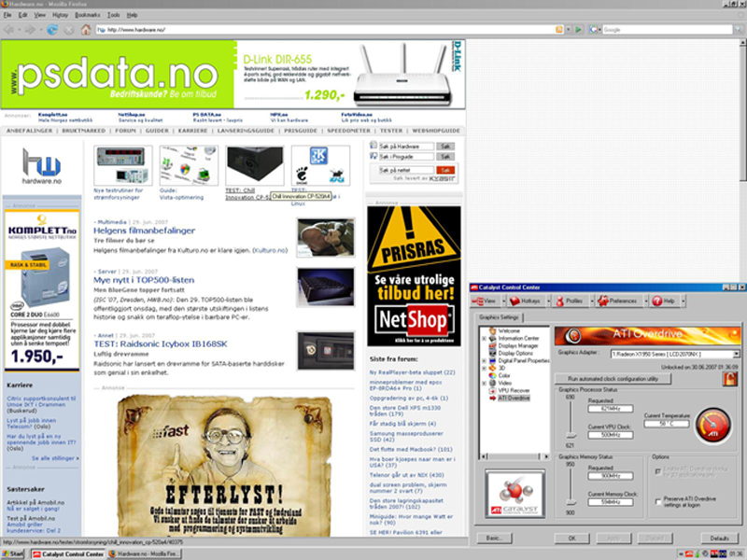
Task: Open the Firefox Home page icon
Action: click(x=86, y=30)
